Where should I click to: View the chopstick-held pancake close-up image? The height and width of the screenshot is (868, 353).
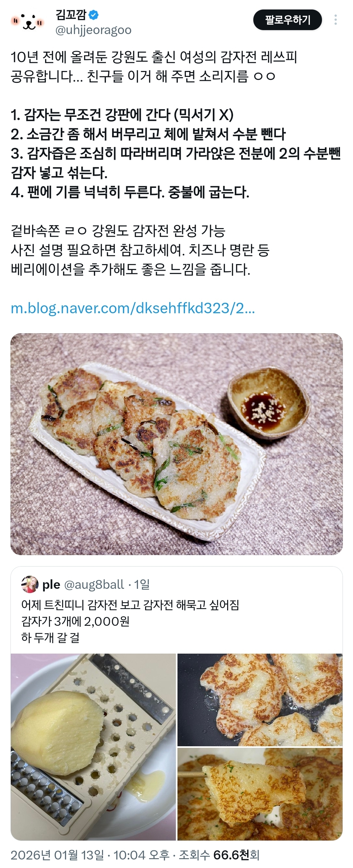click(260, 794)
